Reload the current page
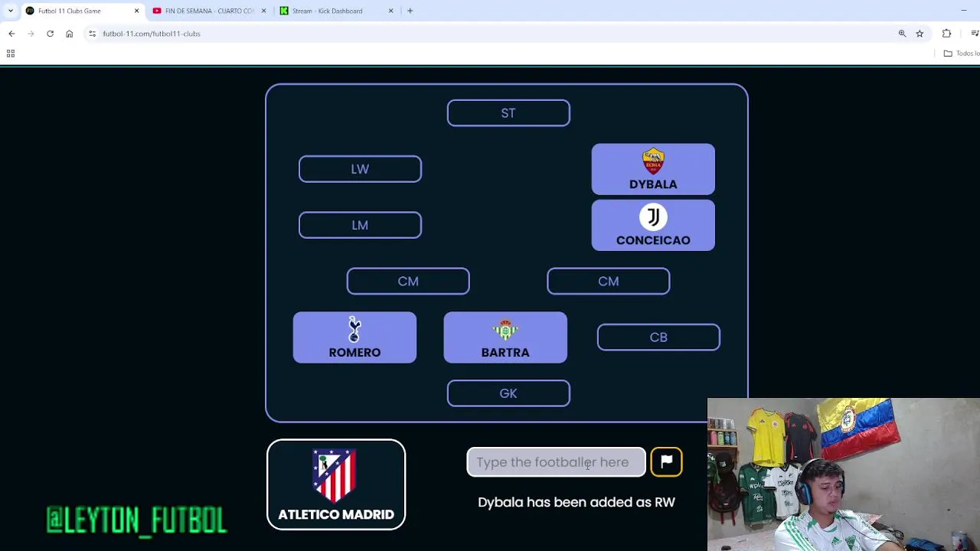This screenshot has width=980, height=551. (50, 34)
